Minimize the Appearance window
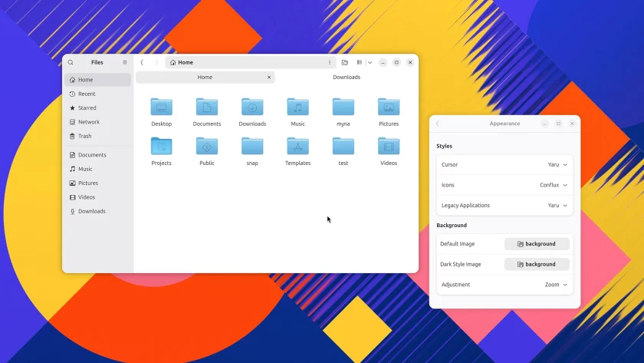Image resolution: width=644 pixels, height=363 pixels. pos(544,124)
